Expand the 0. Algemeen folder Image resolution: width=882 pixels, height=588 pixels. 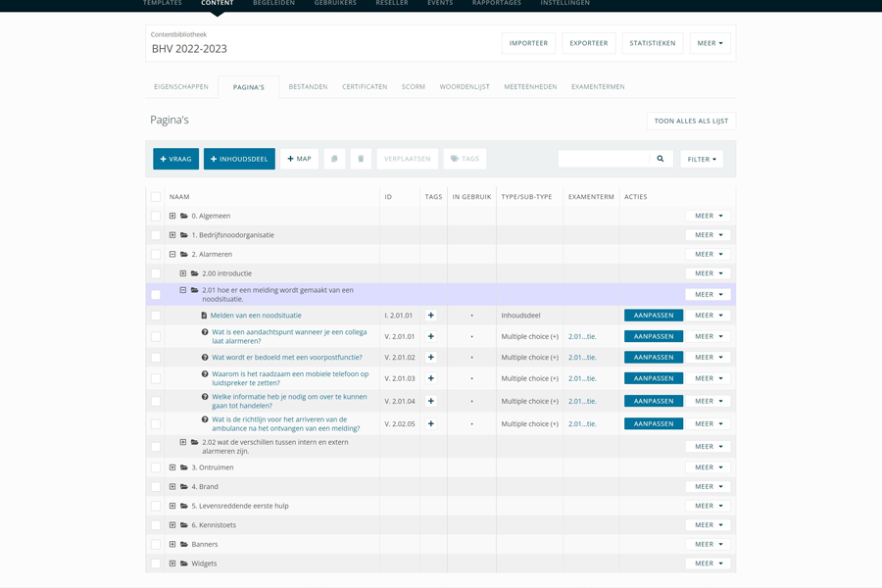[172, 216]
